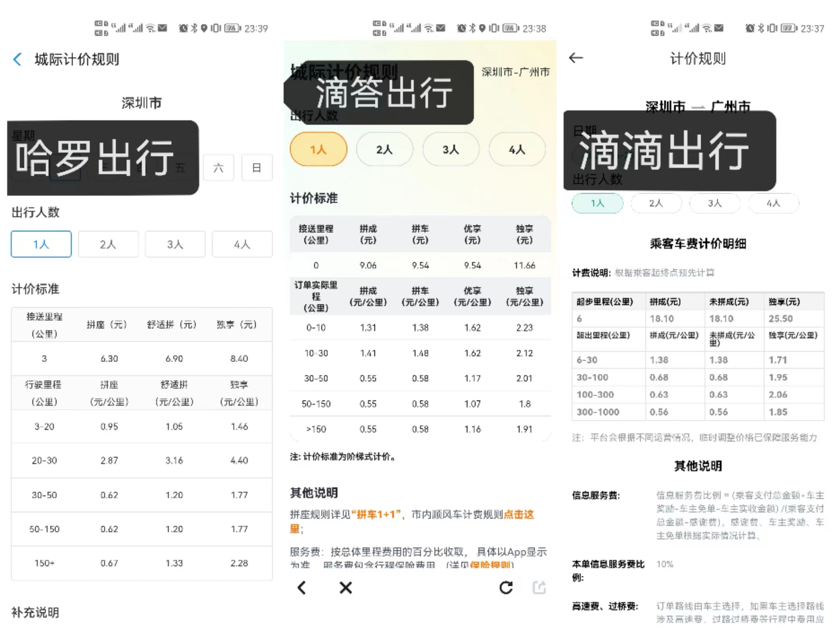The image size is (840, 630).
Task: Tap the Bluetooth icon in the status bar
Action: coord(472,28)
